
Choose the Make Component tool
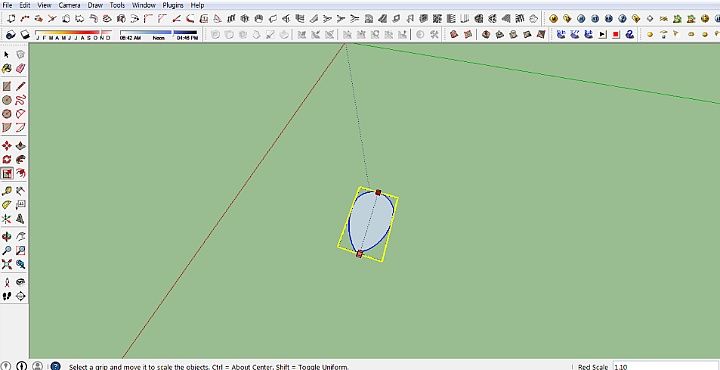click(x=20, y=55)
